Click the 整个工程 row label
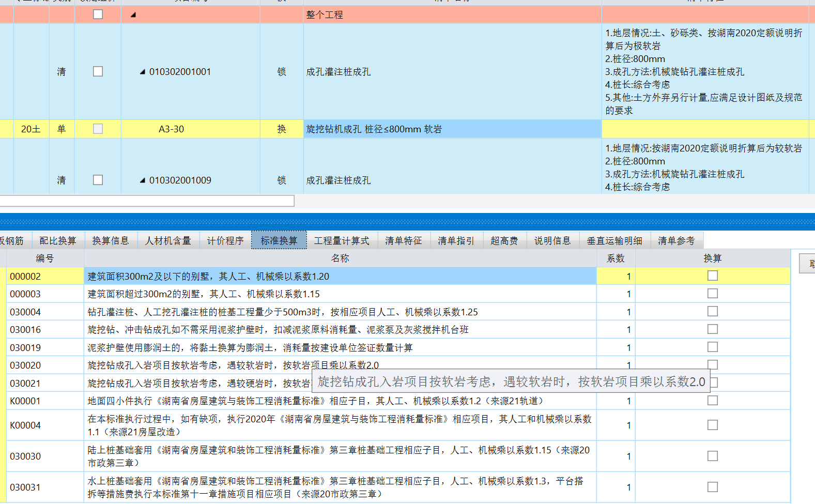Screen dimensions: 815x504 pyautogui.click(x=325, y=15)
